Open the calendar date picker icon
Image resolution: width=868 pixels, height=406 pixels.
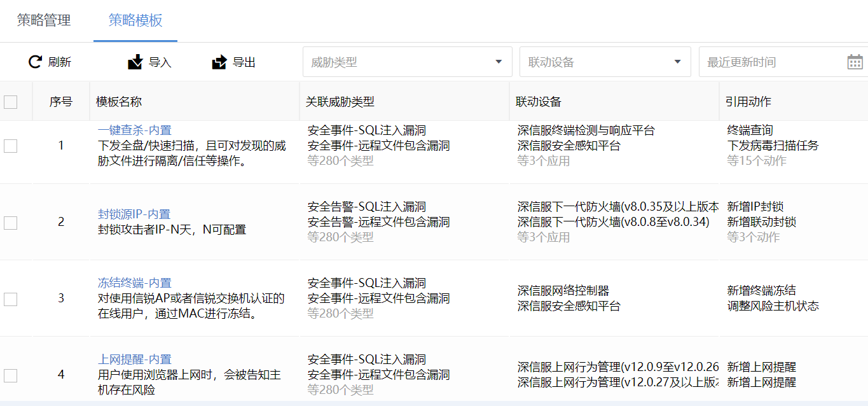[x=855, y=62]
